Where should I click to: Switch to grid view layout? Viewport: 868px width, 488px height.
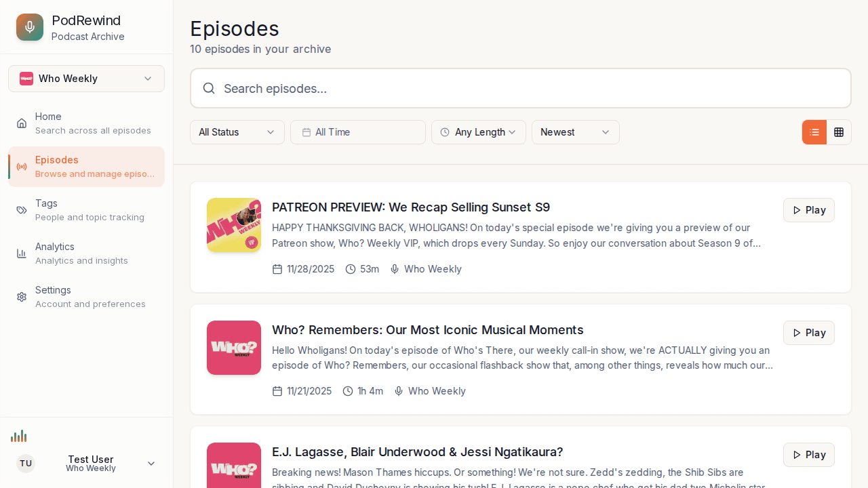tap(839, 132)
